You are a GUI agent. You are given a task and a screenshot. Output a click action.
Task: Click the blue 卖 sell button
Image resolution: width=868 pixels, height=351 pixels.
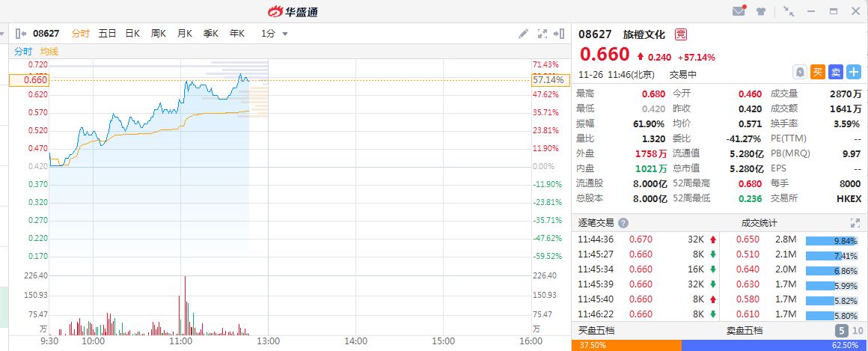(836, 72)
